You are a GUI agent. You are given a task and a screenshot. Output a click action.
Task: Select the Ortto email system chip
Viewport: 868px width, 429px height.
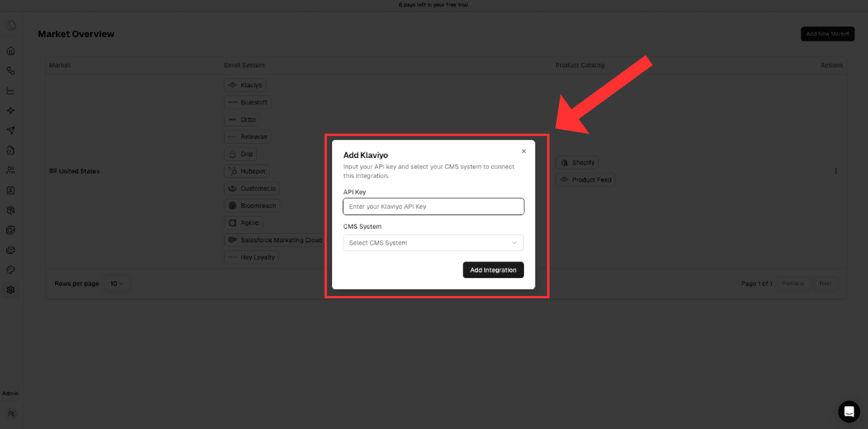point(241,119)
